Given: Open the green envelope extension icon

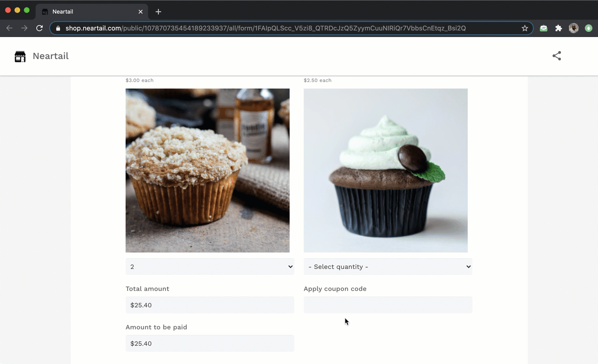Looking at the screenshot, I should [x=544, y=28].
